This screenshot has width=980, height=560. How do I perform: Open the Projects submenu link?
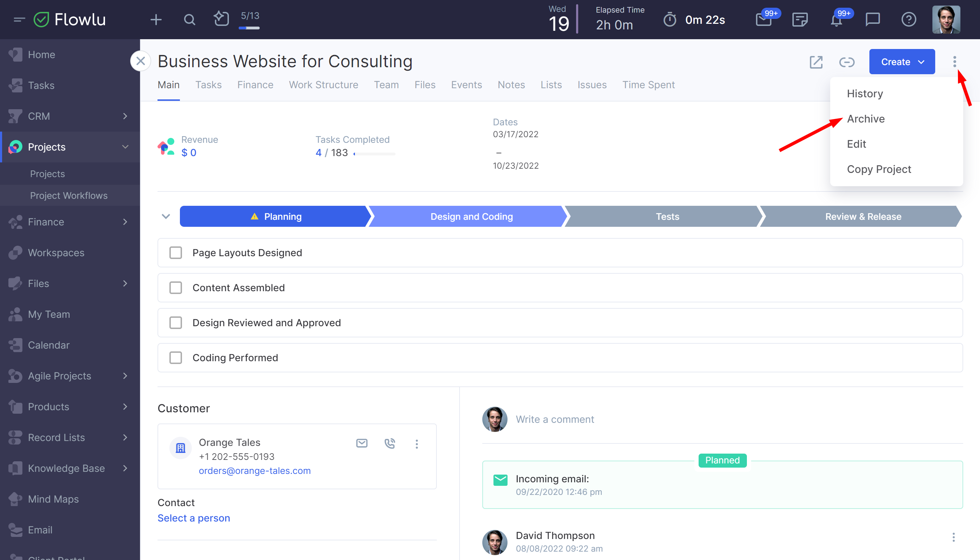[47, 174]
